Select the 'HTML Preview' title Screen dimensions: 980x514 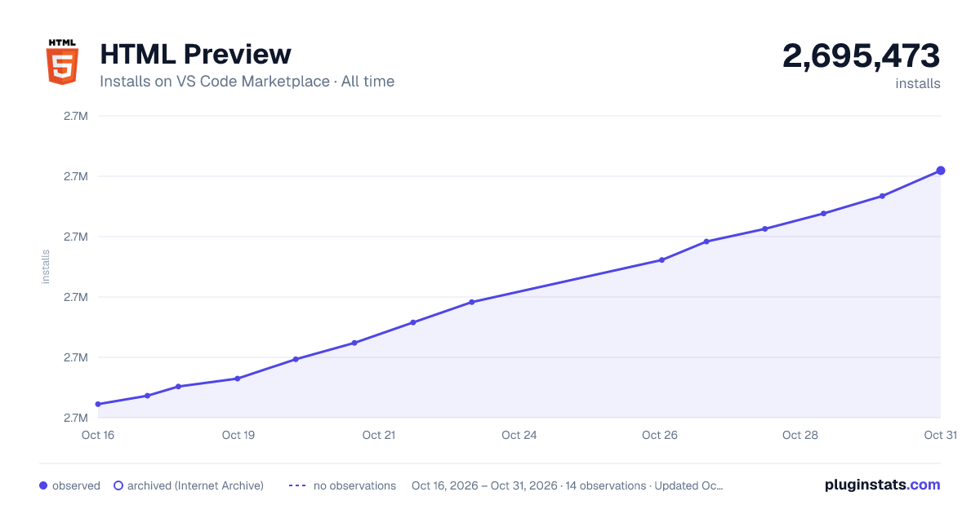195,54
